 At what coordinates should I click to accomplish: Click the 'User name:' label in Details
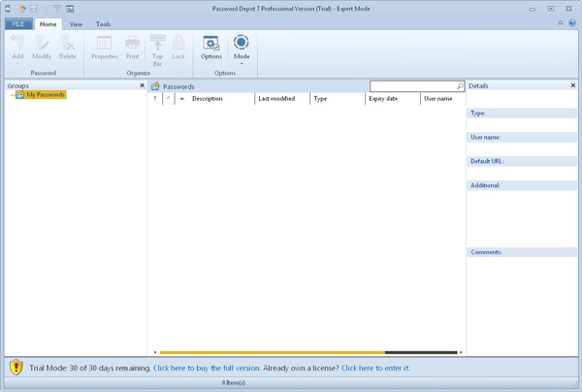[x=486, y=137]
